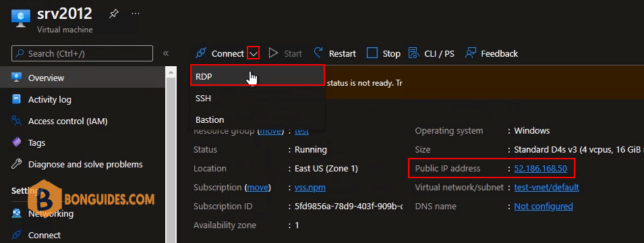Send Feedback from the toolbar
The height and width of the screenshot is (243, 644).
pyautogui.click(x=491, y=53)
